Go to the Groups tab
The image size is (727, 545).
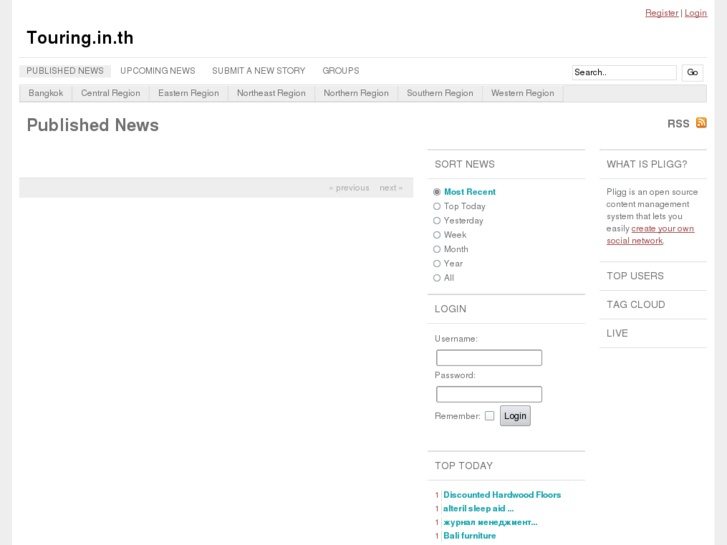341,71
